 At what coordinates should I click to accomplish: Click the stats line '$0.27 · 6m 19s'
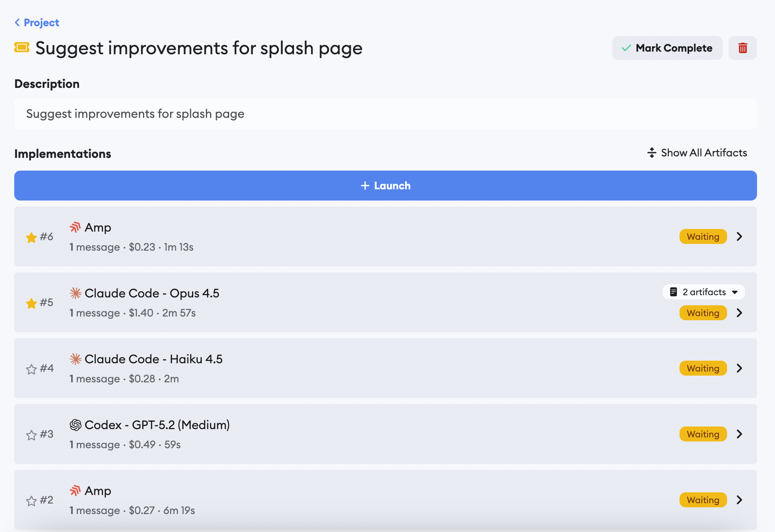pos(162,510)
